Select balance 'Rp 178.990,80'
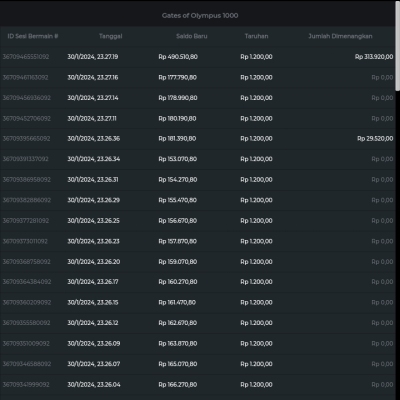Screen dimensions: 400x400 (178, 98)
